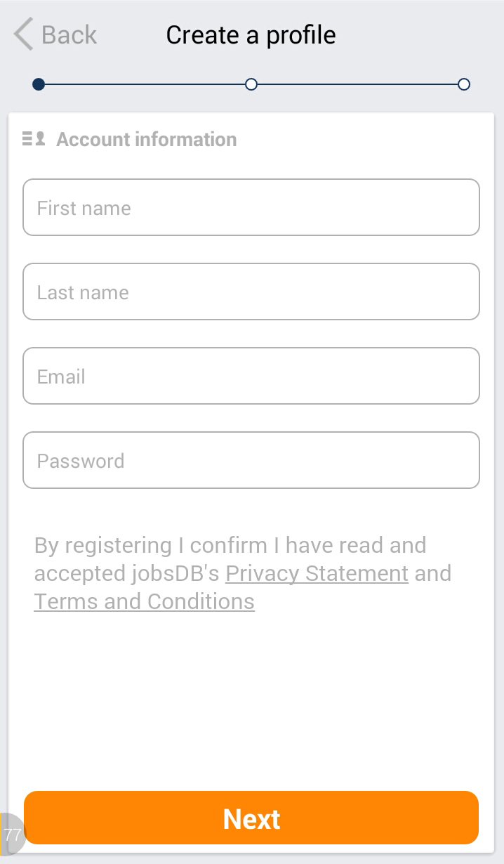Click the 'Account information' section heading
The width and height of the screenshot is (504, 864).
pyautogui.click(x=146, y=139)
